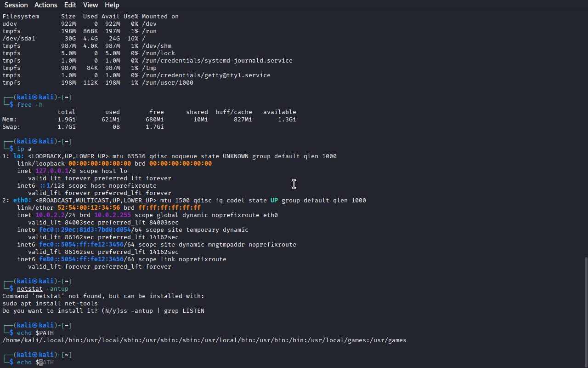The height and width of the screenshot is (368, 588).
Task: Click the 'Mounted on' column header
Action: pos(160,17)
